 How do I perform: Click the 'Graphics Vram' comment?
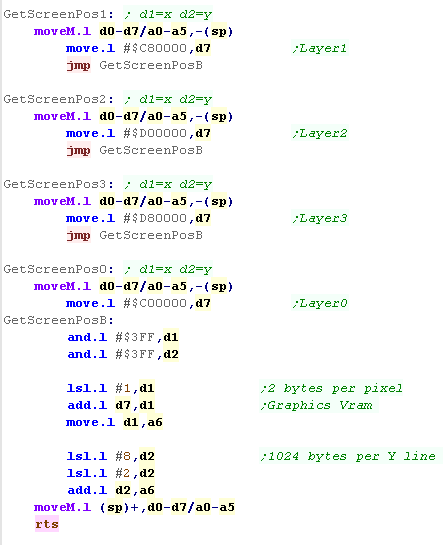[316, 405]
